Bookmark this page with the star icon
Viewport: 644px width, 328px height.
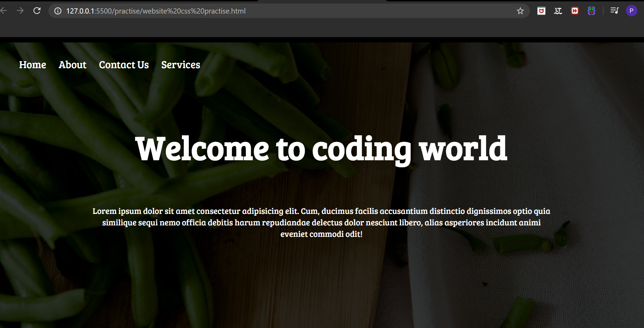point(520,11)
